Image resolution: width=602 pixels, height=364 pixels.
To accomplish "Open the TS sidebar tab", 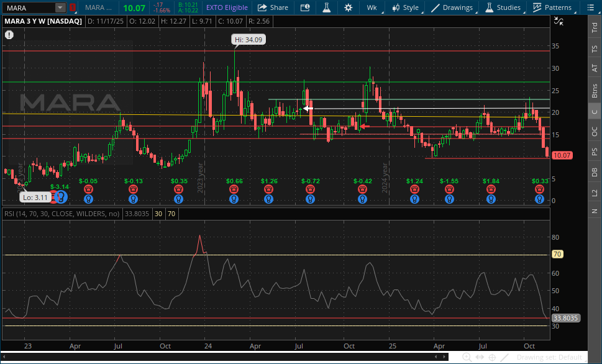I will pos(595,49).
